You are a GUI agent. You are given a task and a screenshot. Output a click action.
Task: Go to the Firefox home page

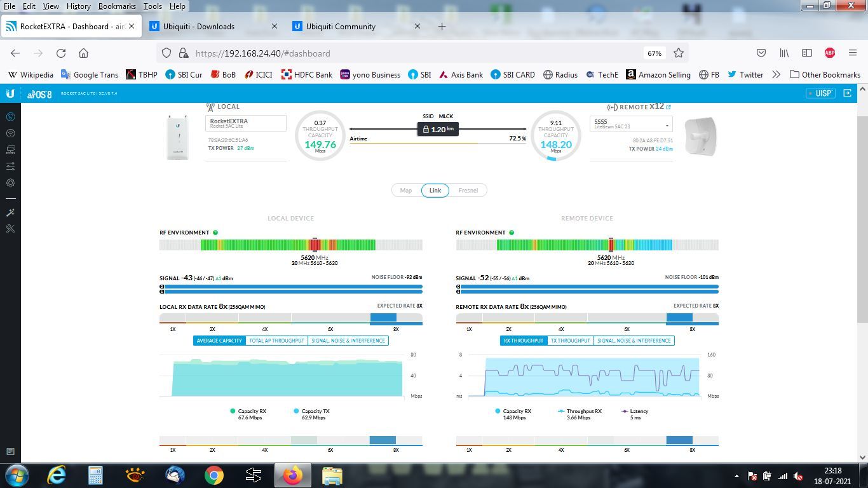(x=83, y=53)
